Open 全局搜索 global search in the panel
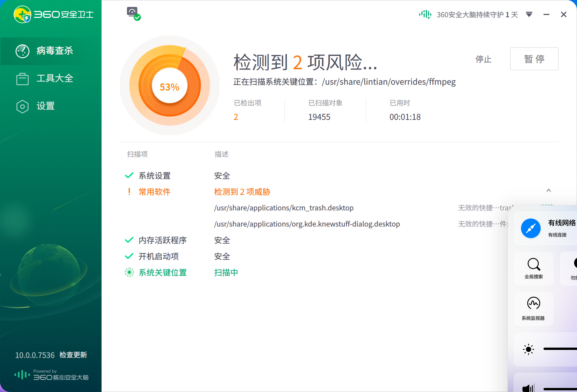The image size is (577, 392). (x=534, y=268)
